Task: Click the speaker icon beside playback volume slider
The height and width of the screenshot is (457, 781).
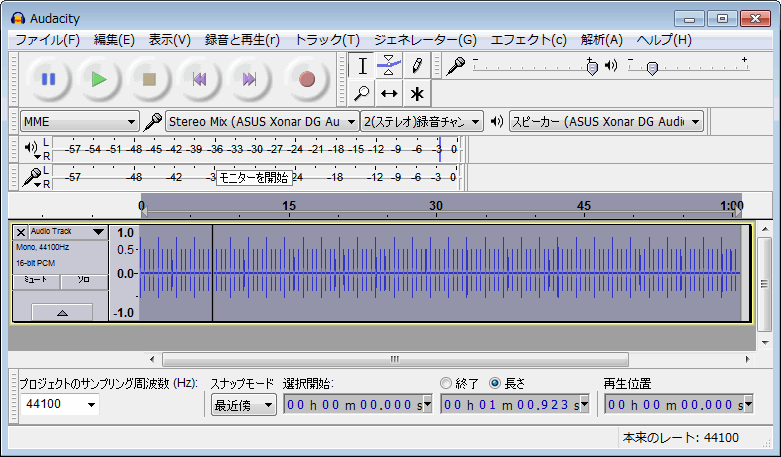Action: (x=611, y=65)
